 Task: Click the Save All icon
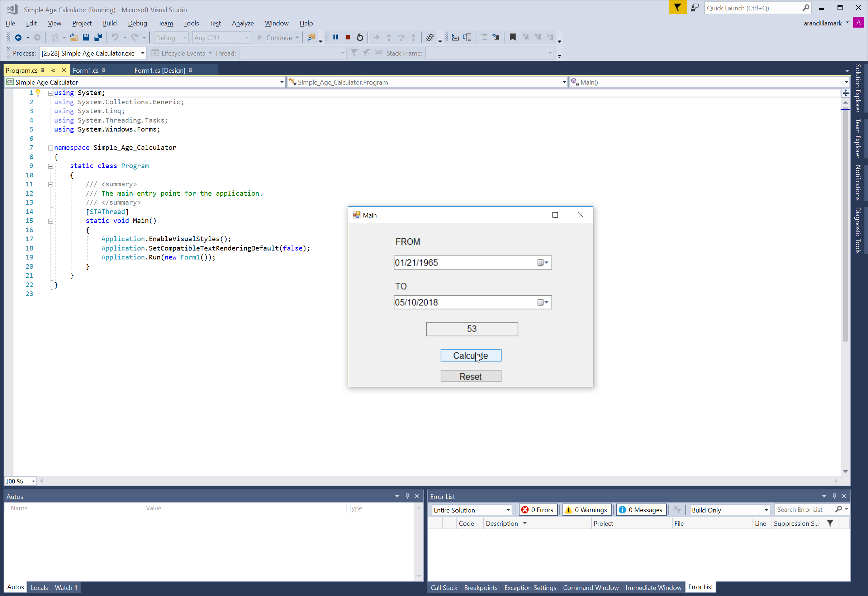(x=98, y=37)
